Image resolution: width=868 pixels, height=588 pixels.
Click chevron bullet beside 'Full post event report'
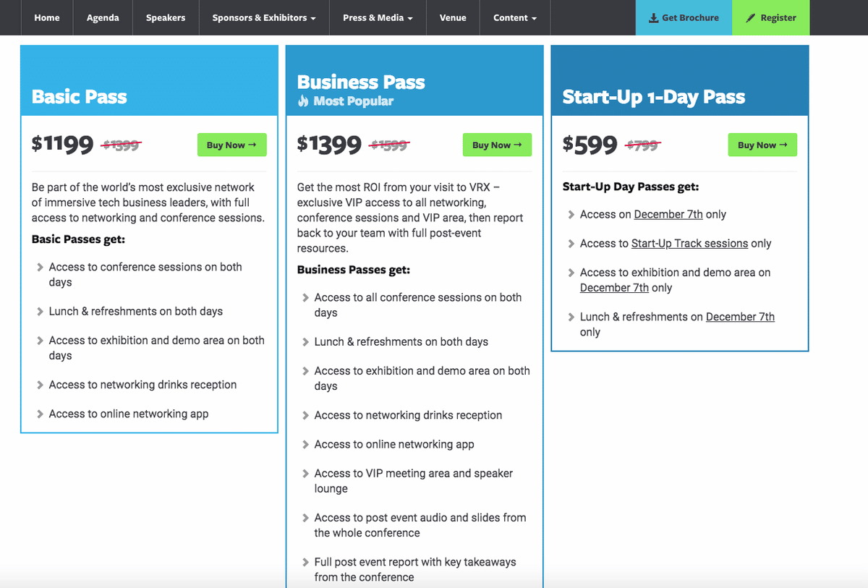point(306,562)
